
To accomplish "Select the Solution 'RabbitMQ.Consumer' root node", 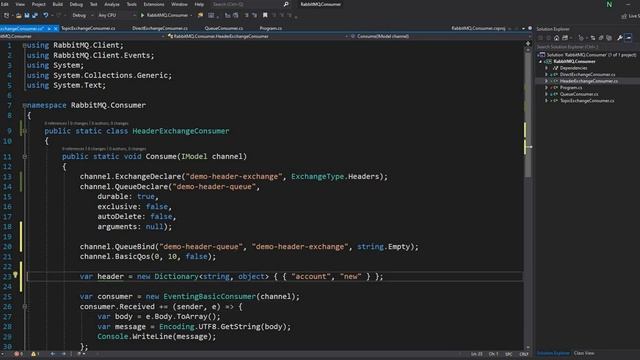I will click(591, 55).
